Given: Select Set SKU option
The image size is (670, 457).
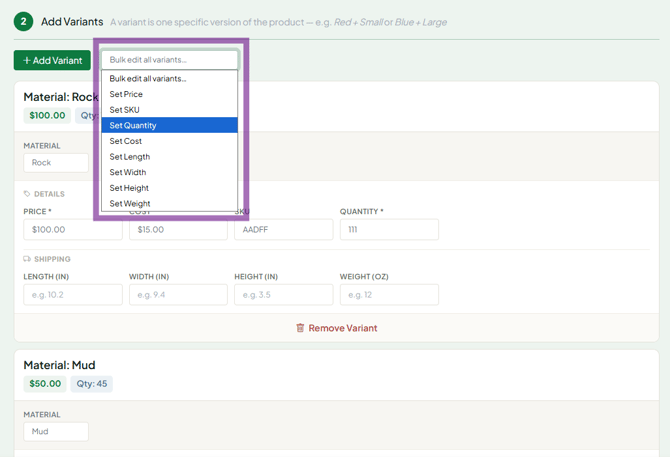Looking at the screenshot, I should pos(169,110).
